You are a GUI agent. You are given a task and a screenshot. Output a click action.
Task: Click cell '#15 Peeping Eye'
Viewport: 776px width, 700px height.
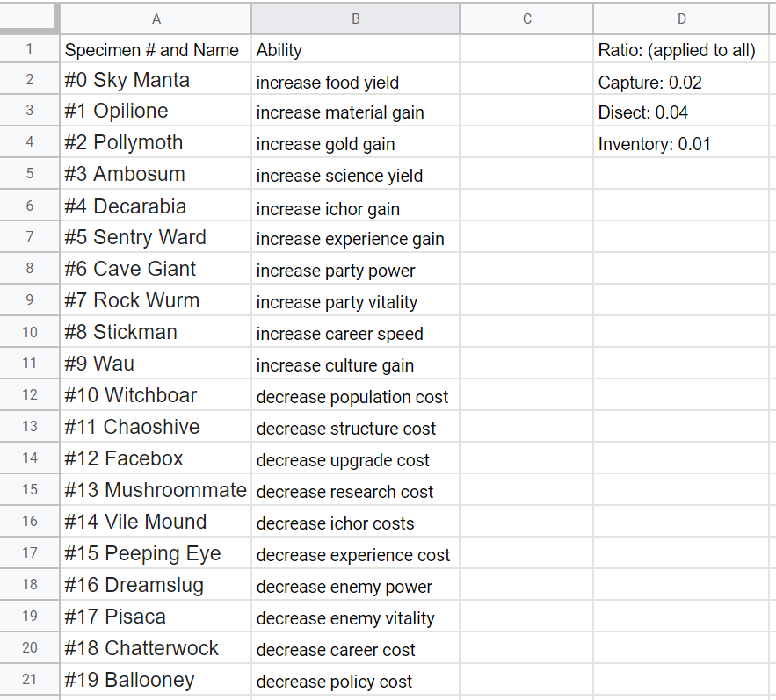[x=156, y=553]
